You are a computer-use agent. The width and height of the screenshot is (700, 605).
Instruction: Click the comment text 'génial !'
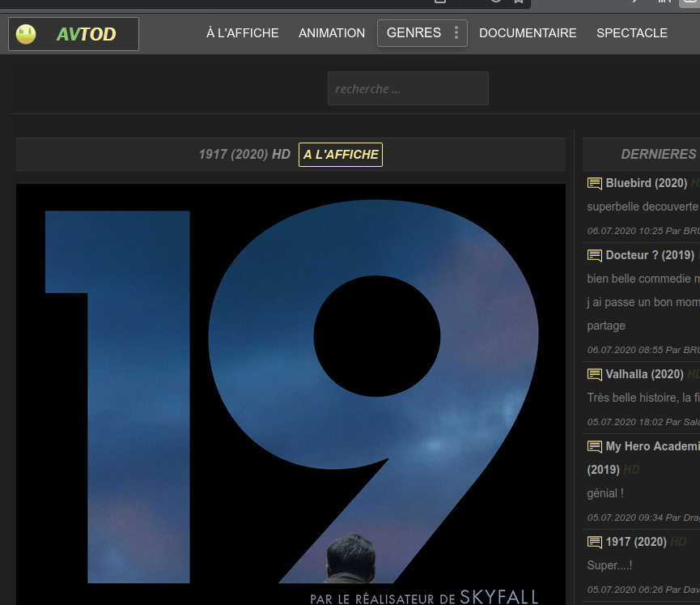pyautogui.click(x=605, y=493)
